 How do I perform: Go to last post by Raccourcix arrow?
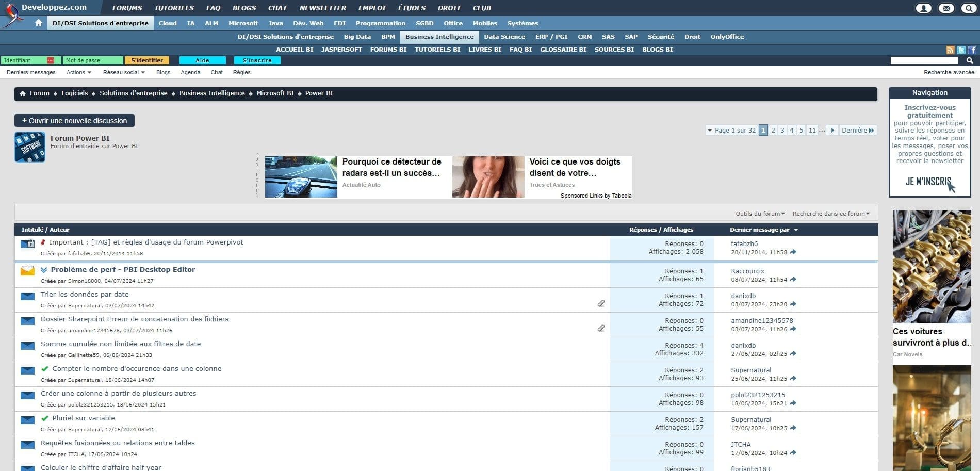793,280
